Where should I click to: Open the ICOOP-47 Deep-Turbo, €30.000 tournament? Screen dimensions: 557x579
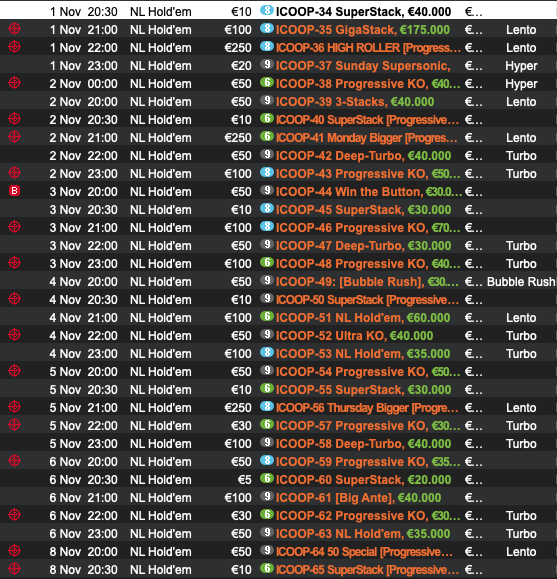[363, 246]
